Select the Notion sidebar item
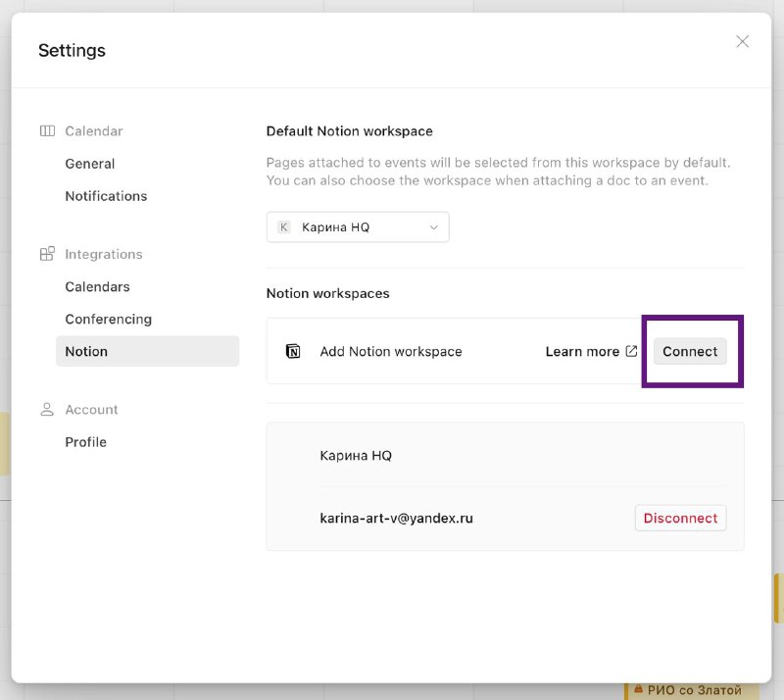 (148, 351)
